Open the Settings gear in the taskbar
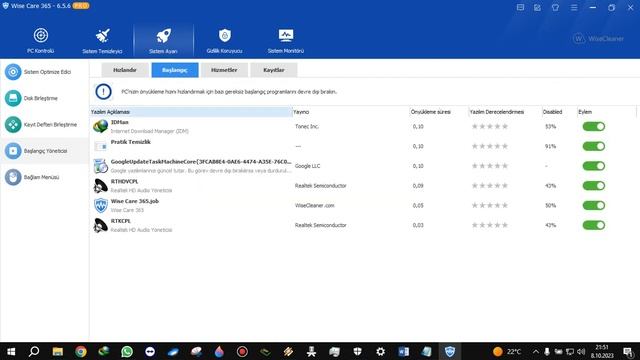The image size is (640, 360). (x=380, y=351)
